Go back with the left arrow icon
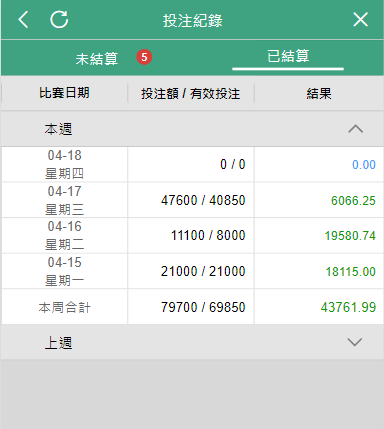384x429 pixels. (x=23, y=19)
